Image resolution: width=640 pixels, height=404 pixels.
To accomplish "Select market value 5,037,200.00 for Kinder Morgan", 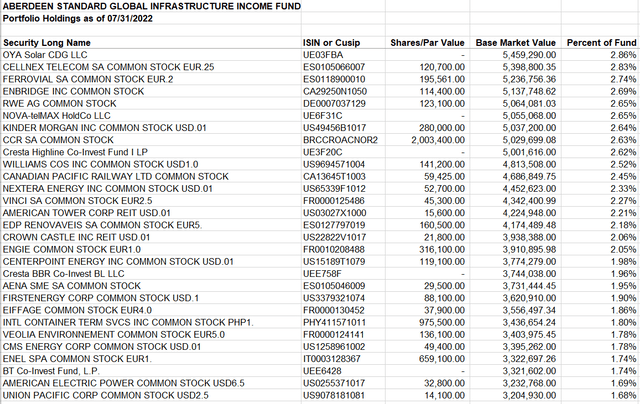I will click(x=529, y=128).
